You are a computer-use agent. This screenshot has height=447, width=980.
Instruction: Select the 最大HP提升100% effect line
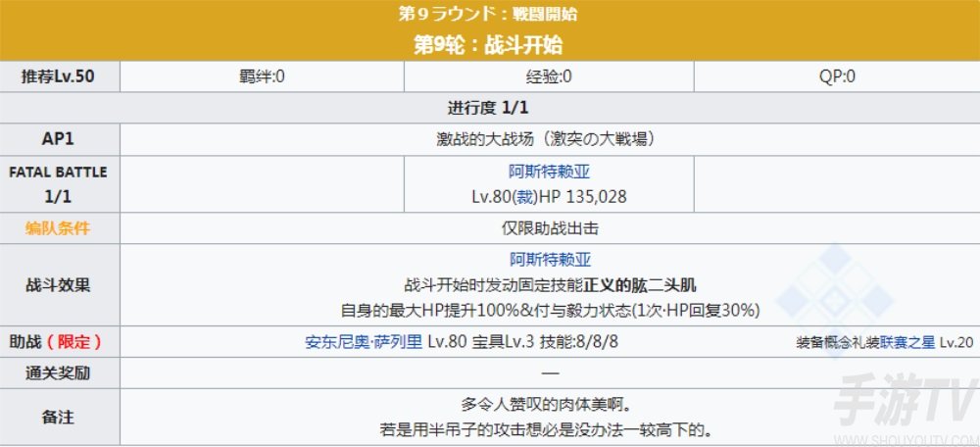550,310
